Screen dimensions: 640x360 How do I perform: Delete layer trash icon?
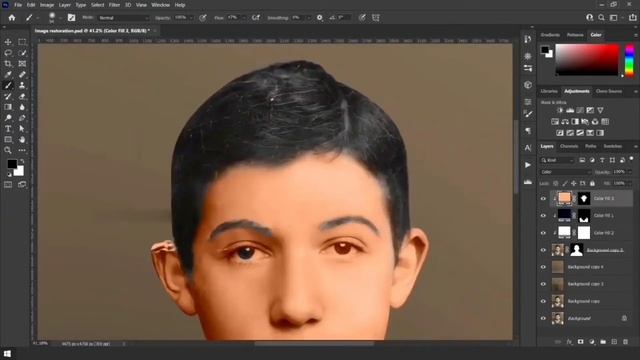pyautogui.click(x=626, y=342)
